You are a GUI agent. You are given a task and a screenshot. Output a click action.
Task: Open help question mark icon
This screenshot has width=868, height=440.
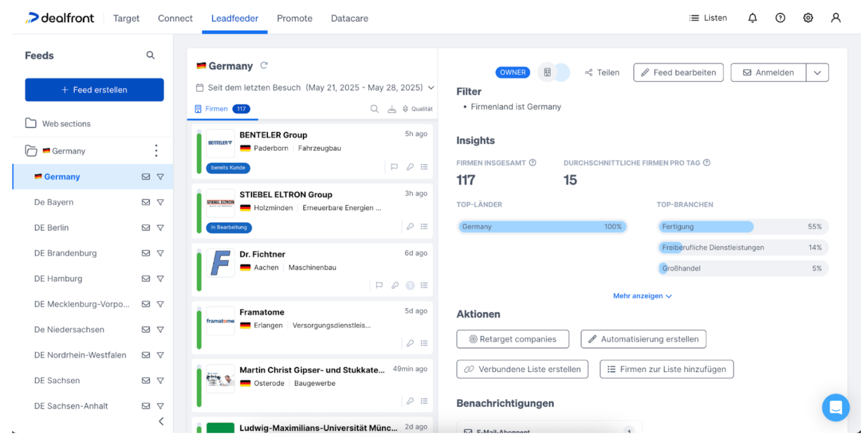[780, 18]
